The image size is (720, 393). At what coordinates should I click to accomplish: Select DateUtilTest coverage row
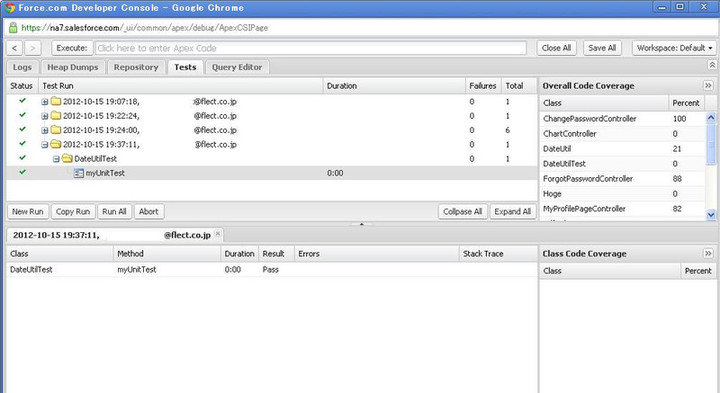click(622, 163)
